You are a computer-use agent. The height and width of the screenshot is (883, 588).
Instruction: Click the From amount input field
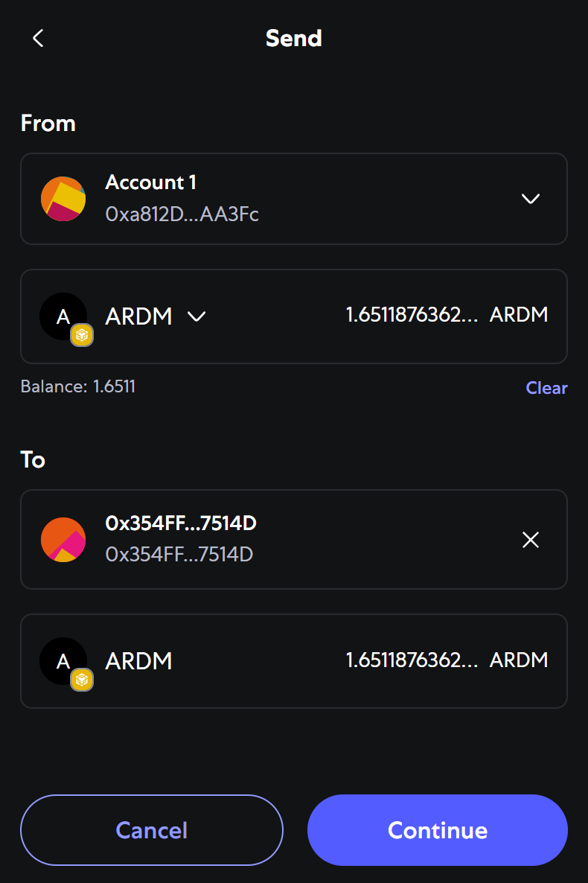[x=412, y=315]
